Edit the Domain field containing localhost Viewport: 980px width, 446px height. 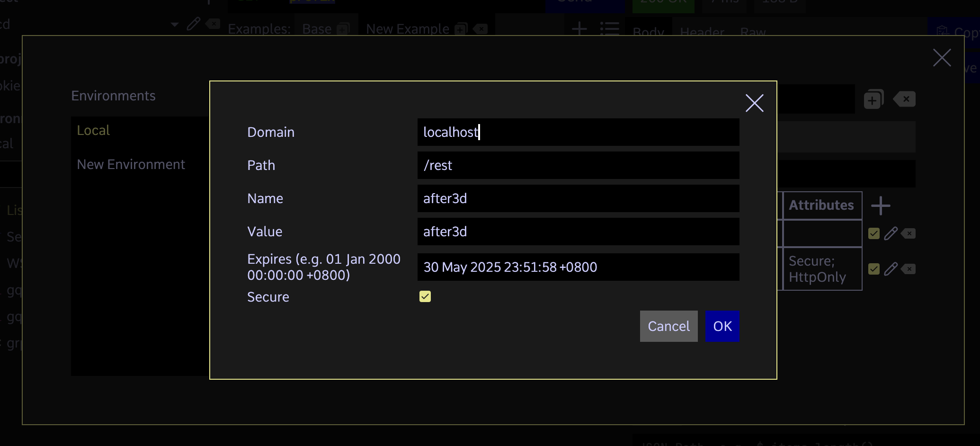click(x=578, y=132)
